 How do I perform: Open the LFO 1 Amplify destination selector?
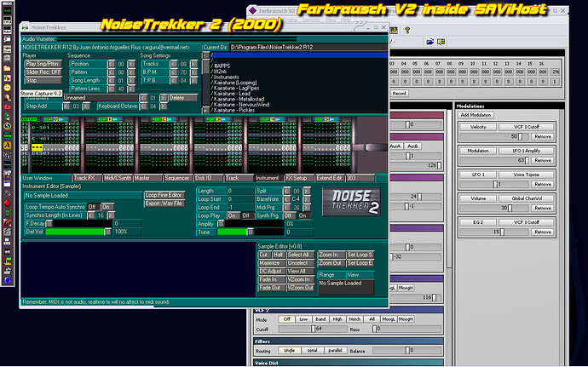526,151
